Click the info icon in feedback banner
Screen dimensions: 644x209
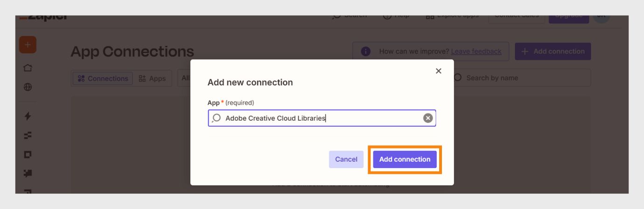(x=366, y=51)
